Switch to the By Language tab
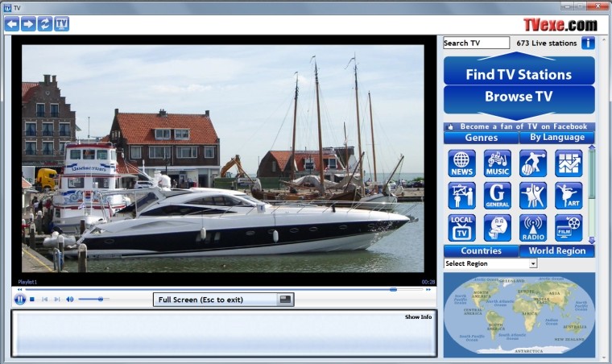 point(556,138)
